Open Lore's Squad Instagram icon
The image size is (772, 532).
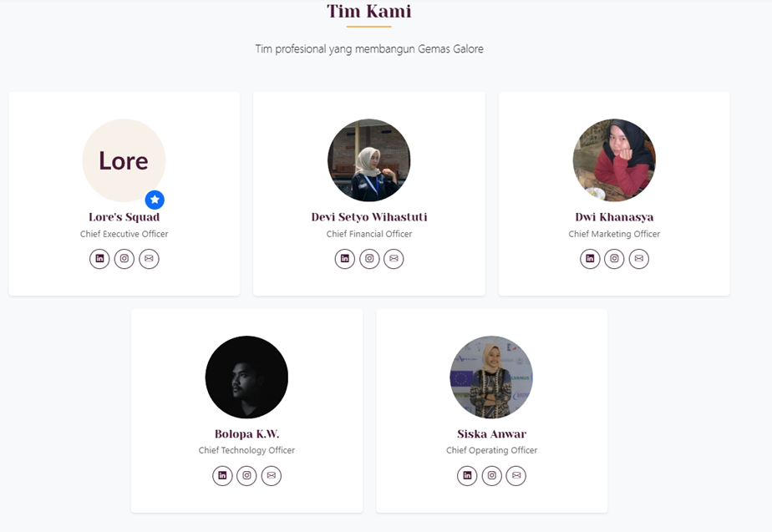click(124, 259)
